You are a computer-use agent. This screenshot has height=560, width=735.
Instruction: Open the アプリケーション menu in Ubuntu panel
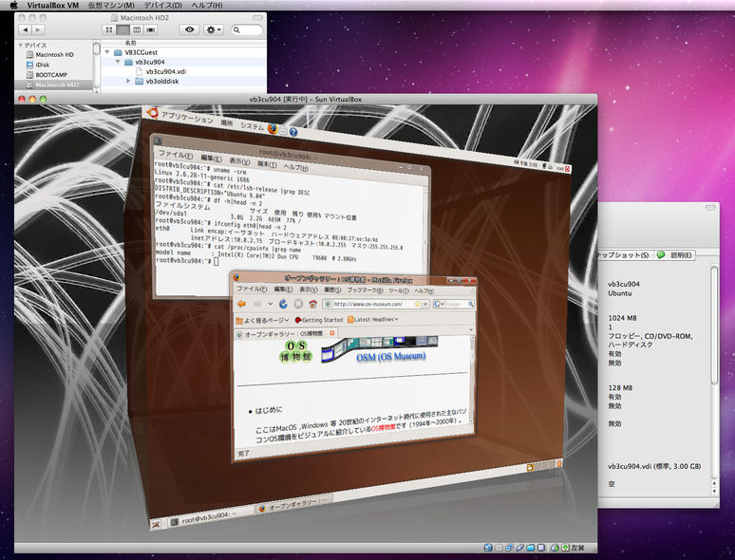point(187,117)
